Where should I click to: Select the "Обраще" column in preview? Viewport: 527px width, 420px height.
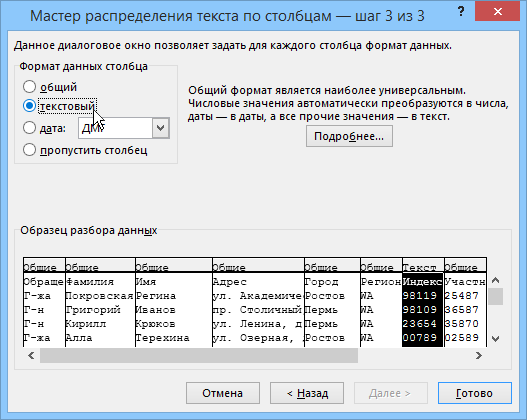(44, 282)
